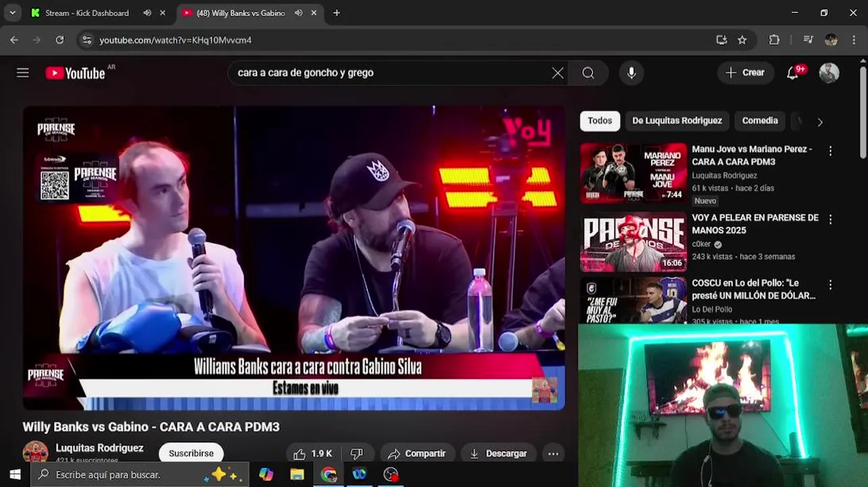Open YouTube notifications bell
Viewport: 868px width, 487px height.
coord(793,73)
